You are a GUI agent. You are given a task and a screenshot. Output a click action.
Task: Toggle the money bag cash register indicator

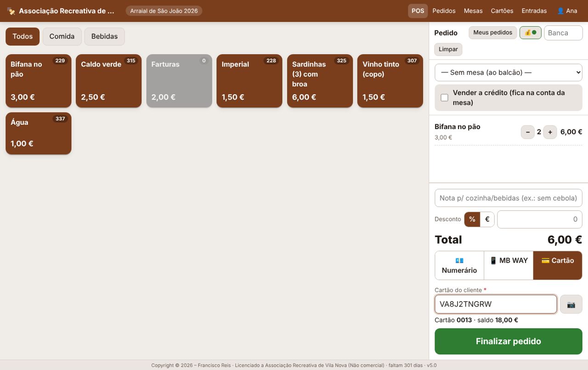click(x=531, y=33)
